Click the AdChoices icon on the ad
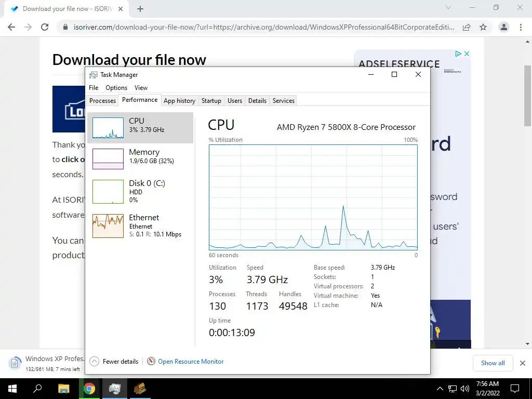The width and height of the screenshot is (532, 399). [x=458, y=54]
